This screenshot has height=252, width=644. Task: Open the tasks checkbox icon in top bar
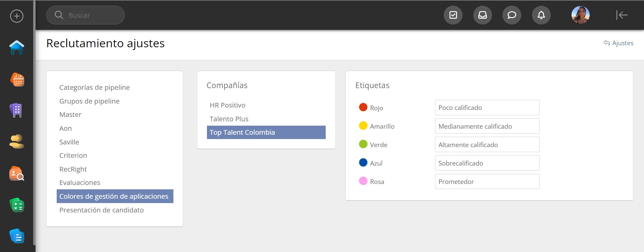[453, 15]
